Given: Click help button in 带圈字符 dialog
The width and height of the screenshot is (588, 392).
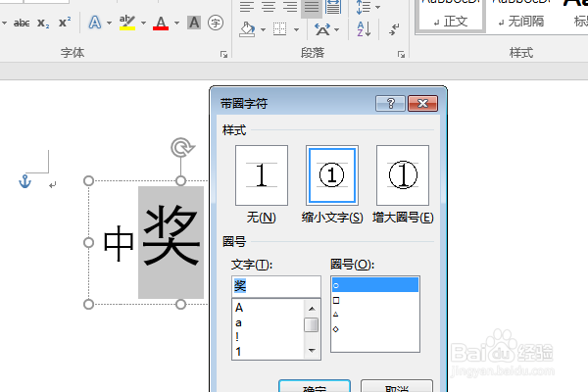Looking at the screenshot, I should (x=390, y=103).
